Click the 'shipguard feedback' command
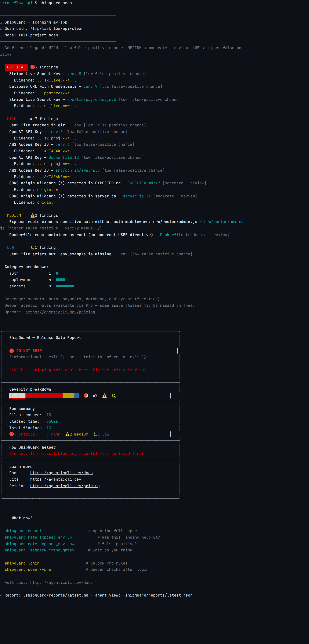Viewport: 309px width, 644px height. point(41,550)
